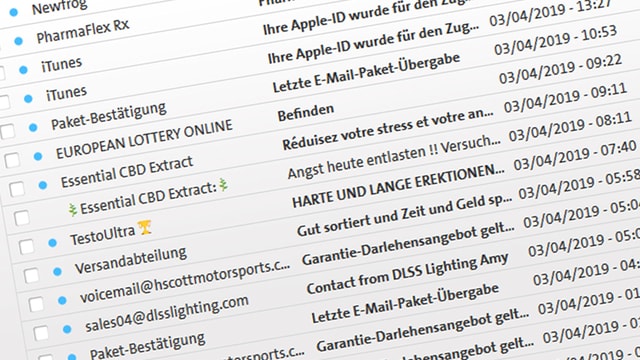Toggle the unread dot beside PharmaFlex Rx

18,41
